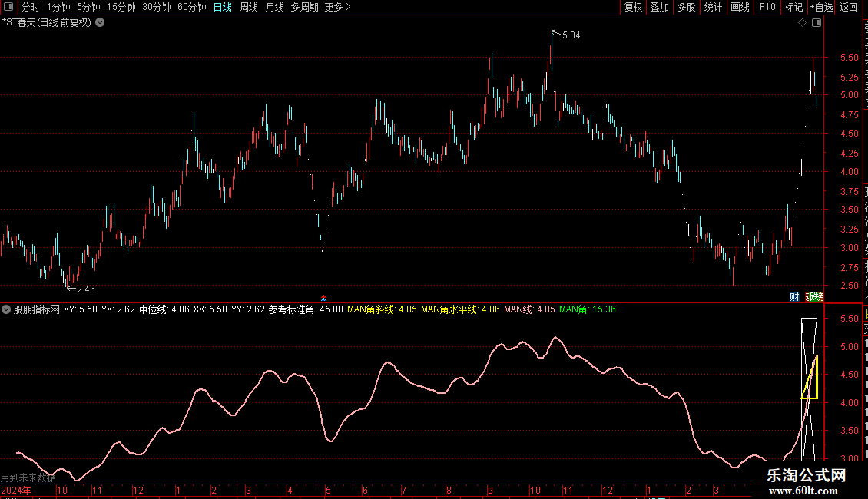Click the 复权 adjustment button
Screen dimensions: 868x499
point(633,7)
